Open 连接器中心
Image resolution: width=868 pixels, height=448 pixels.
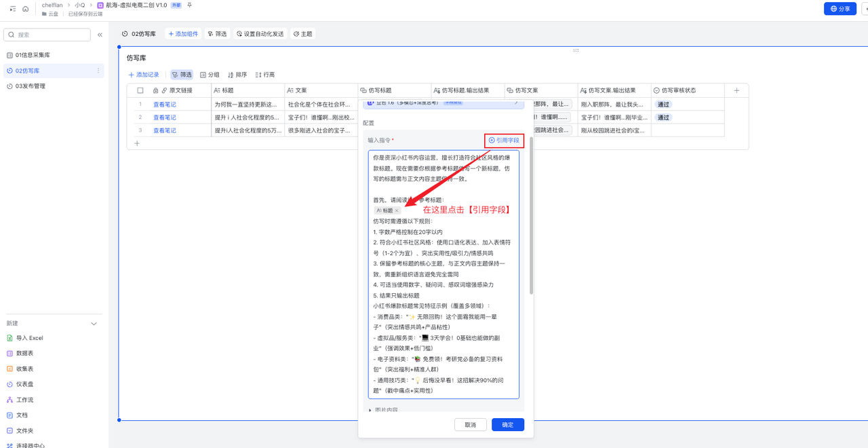26,445
